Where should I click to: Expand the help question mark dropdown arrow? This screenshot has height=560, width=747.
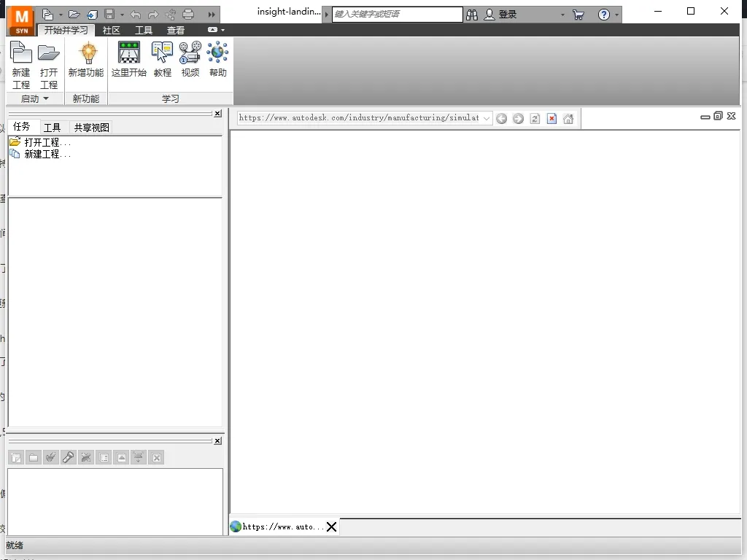[616, 15]
